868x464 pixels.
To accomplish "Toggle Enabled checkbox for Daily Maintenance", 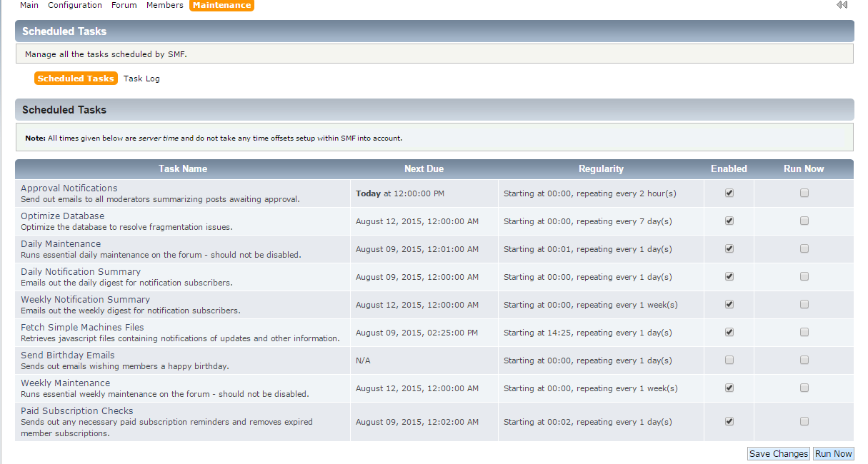I will coord(729,248).
